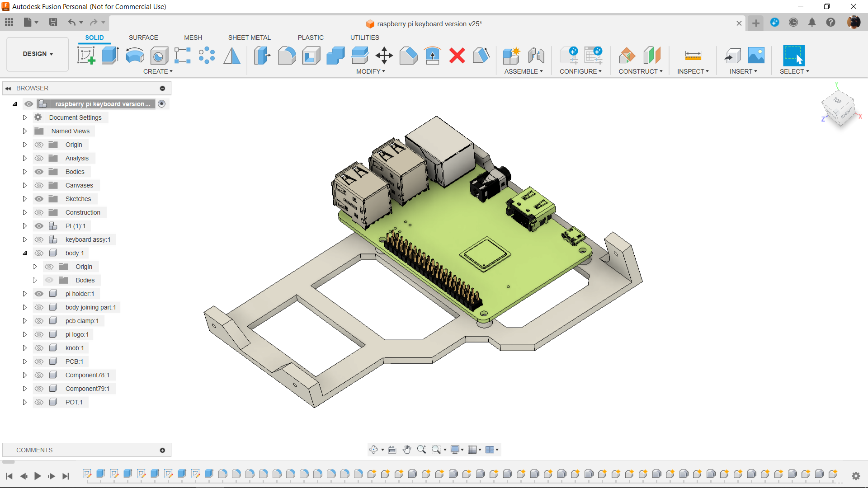The image size is (868, 488).
Task: Open the DESIGN workspace dropdown
Action: [x=38, y=54]
